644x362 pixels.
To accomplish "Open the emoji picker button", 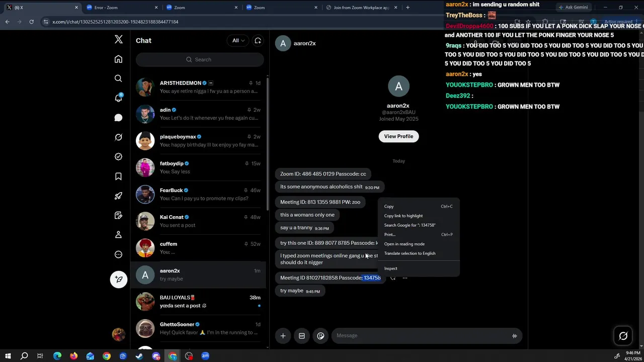I will (x=320, y=336).
